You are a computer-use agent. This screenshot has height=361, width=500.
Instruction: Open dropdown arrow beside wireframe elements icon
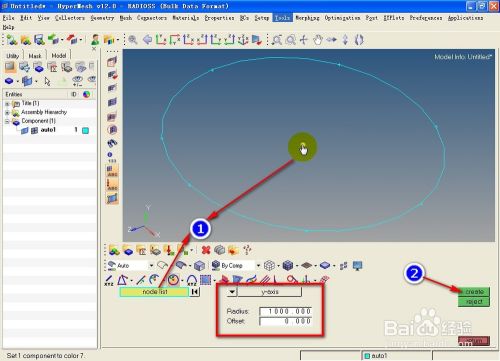(278, 266)
